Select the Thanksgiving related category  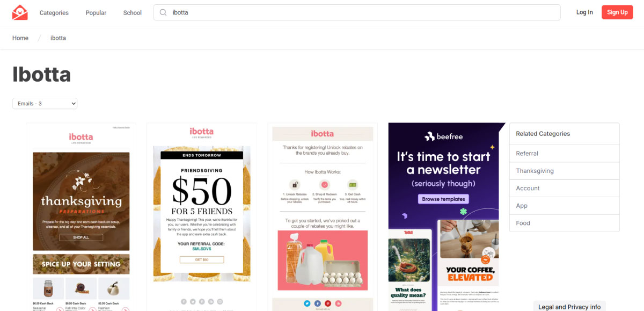click(565, 171)
